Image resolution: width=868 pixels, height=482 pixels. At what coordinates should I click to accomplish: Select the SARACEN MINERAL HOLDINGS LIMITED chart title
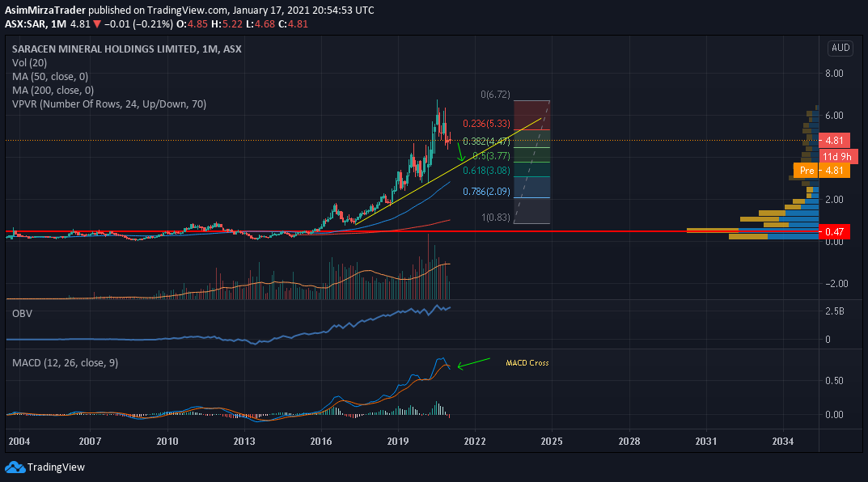[x=127, y=49]
